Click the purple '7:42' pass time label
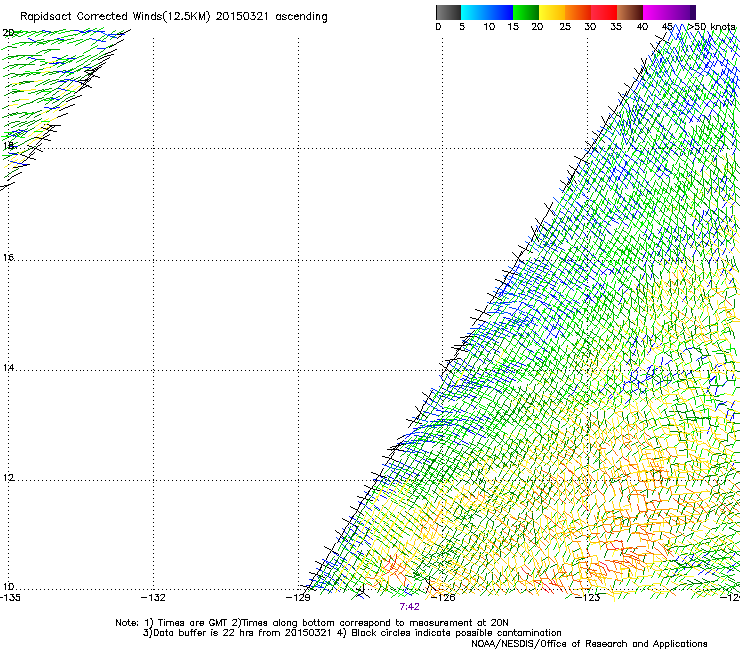The width and height of the screenshot is (740, 650). (x=409, y=607)
